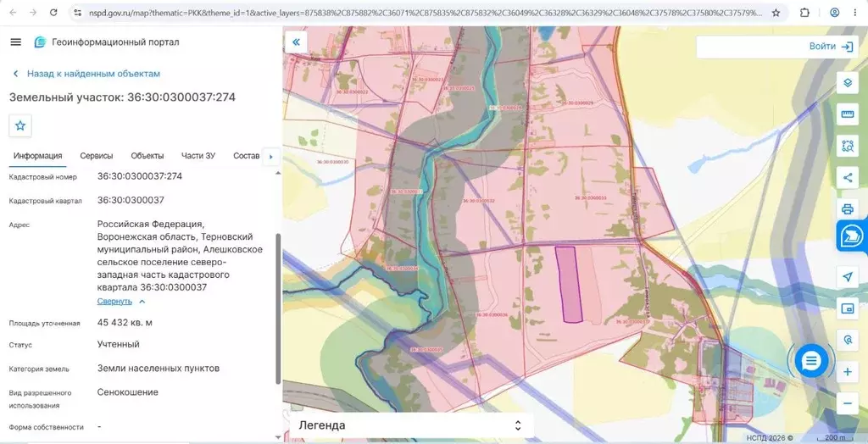The height and width of the screenshot is (444, 868).
Task: Share the current map view
Action: click(847, 178)
